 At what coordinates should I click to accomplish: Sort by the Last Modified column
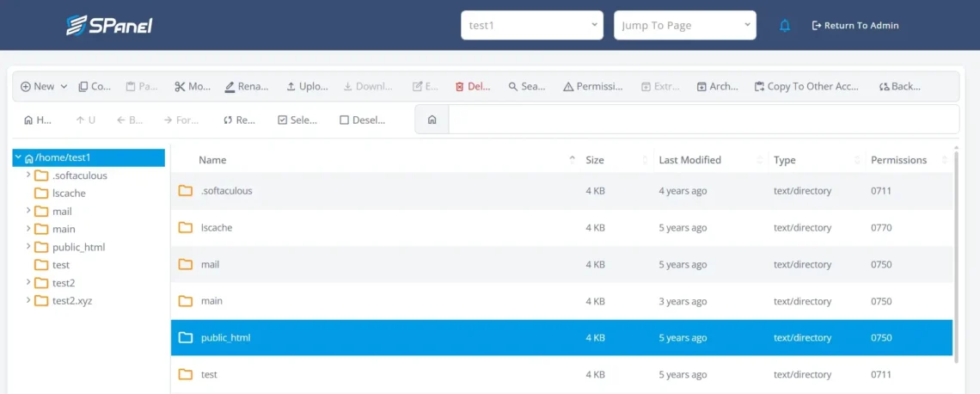(x=689, y=160)
